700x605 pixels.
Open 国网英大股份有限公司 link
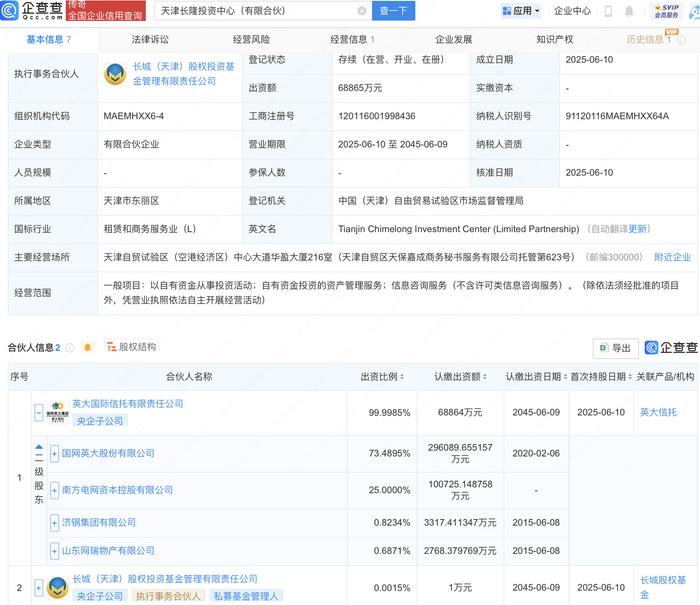108,454
